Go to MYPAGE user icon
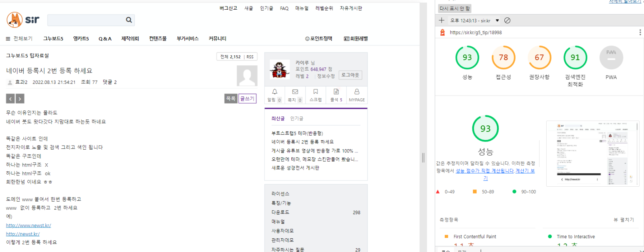 click(357, 95)
